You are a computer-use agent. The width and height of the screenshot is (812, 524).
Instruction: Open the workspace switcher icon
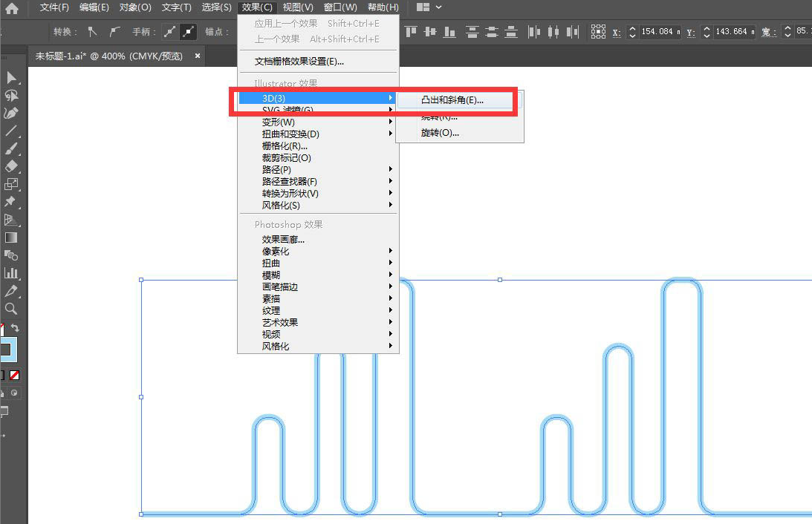(x=423, y=7)
